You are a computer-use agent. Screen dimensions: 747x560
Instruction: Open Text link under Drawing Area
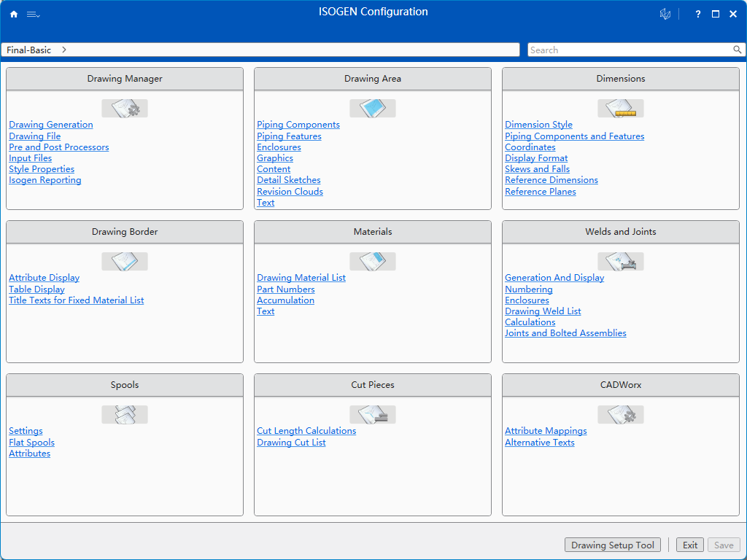266,203
